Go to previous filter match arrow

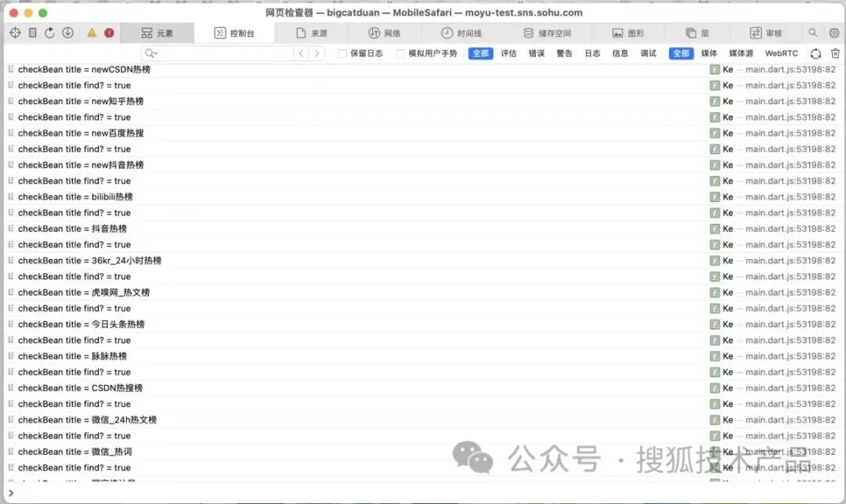point(301,53)
